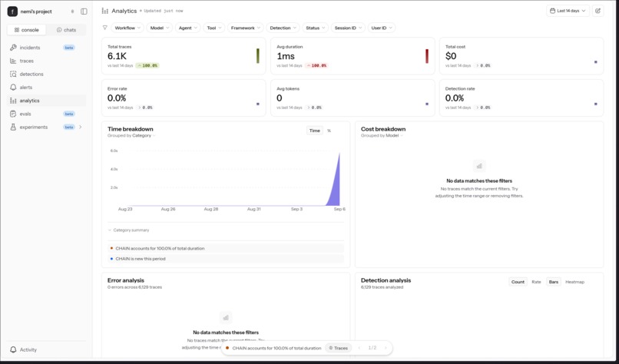This screenshot has width=619, height=364.
Task: Click the green Total traces sparkline bar
Action: pyautogui.click(x=258, y=56)
